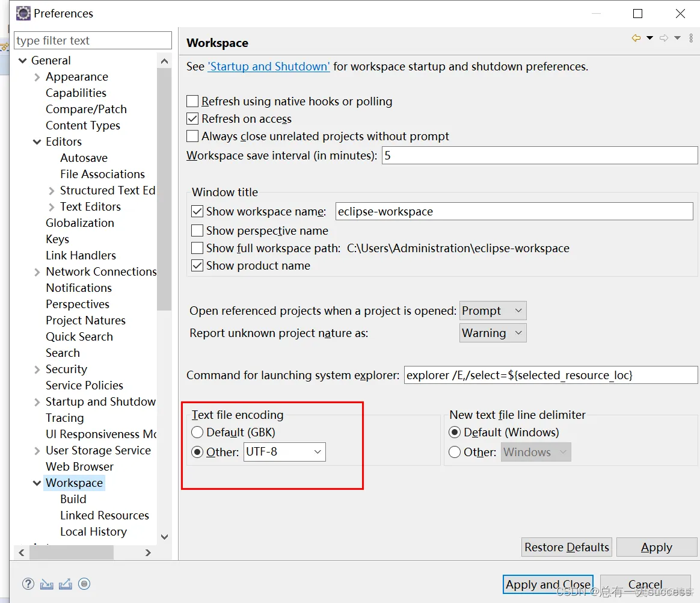This screenshot has width=700, height=603.
Task: Click the help question mark icon
Action: tap(28, 584)
